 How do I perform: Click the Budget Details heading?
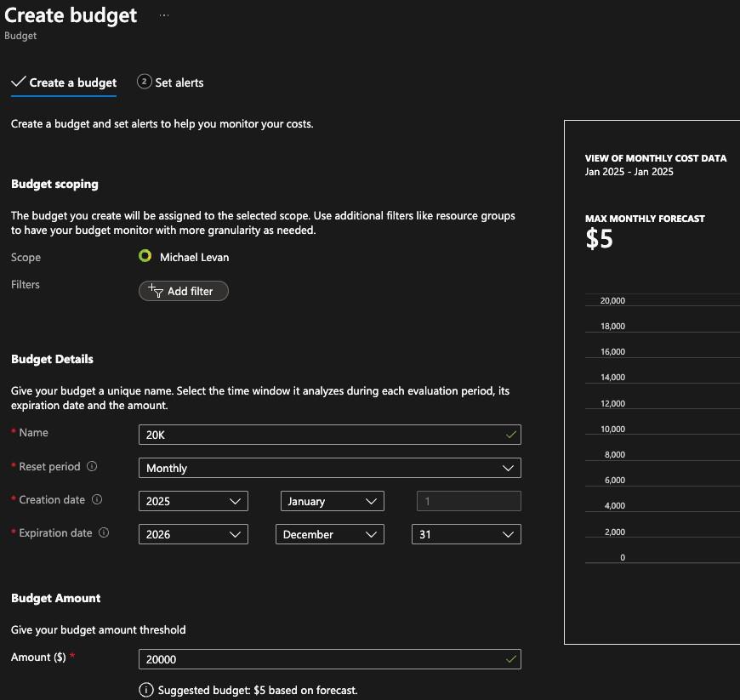click(x=52, y=359)
